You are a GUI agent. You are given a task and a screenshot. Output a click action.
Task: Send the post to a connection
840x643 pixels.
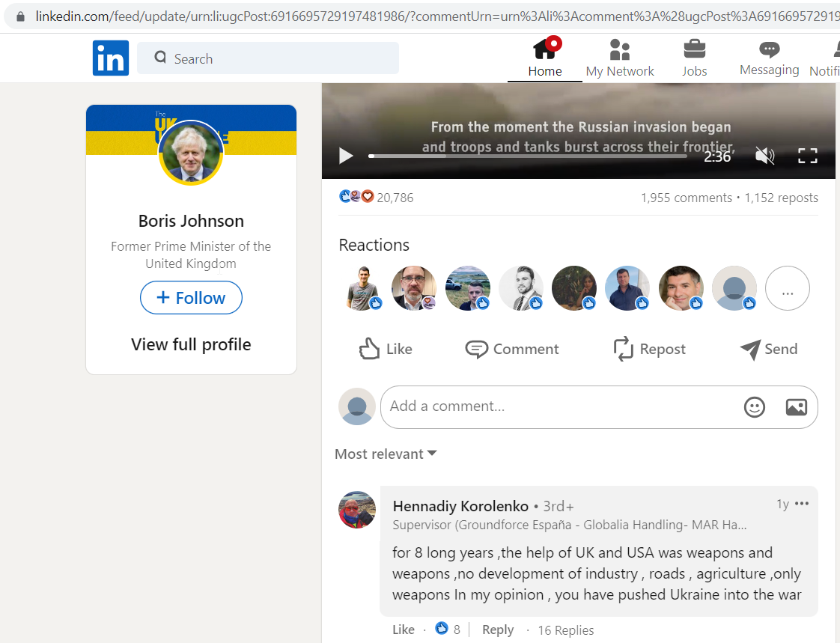pos(769,349)
